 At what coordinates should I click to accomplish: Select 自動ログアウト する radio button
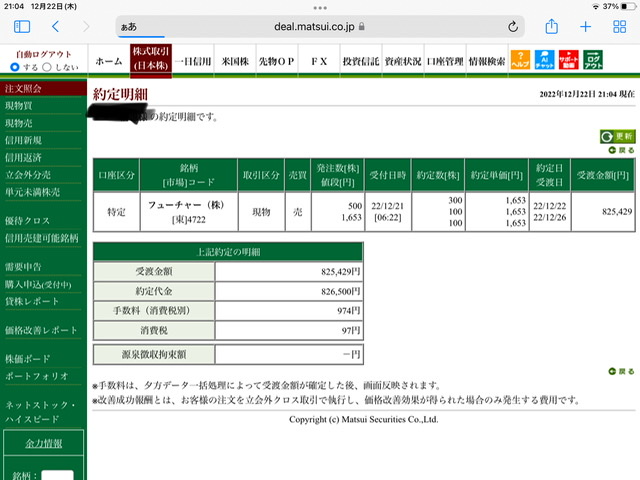[x=15, y=67]
